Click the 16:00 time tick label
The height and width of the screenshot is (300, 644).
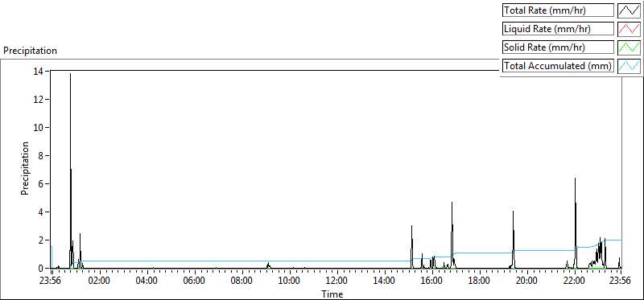coord(431,282)
